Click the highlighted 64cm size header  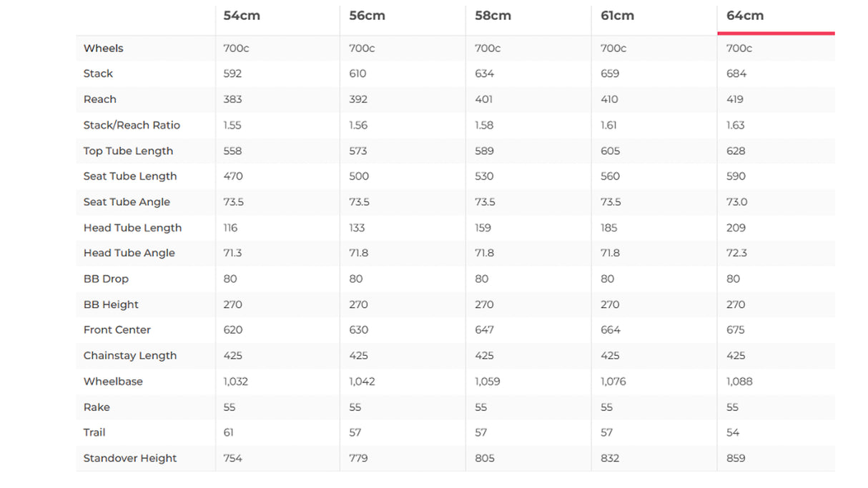[x=745, y=16]
